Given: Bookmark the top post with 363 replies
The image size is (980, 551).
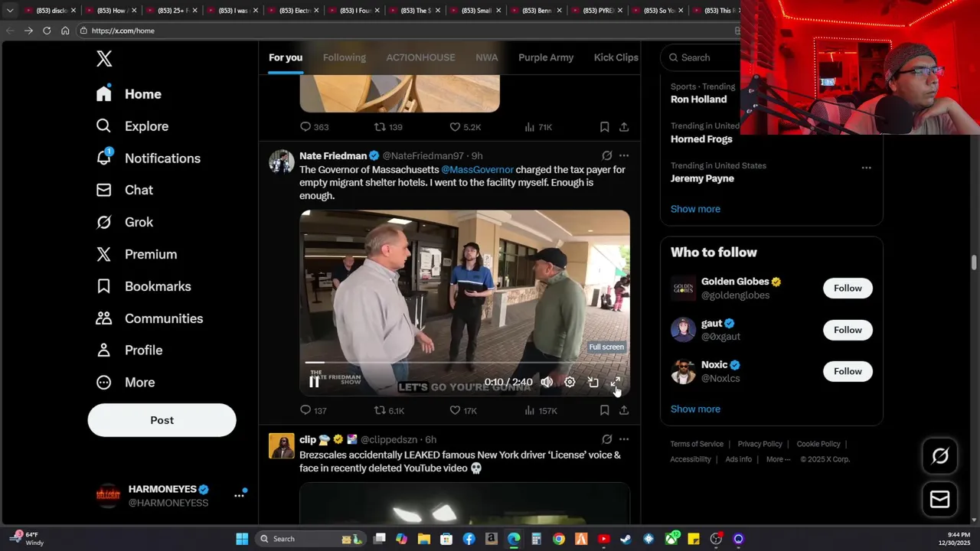Looking at the screenshot, I should (x=604, y=127).
